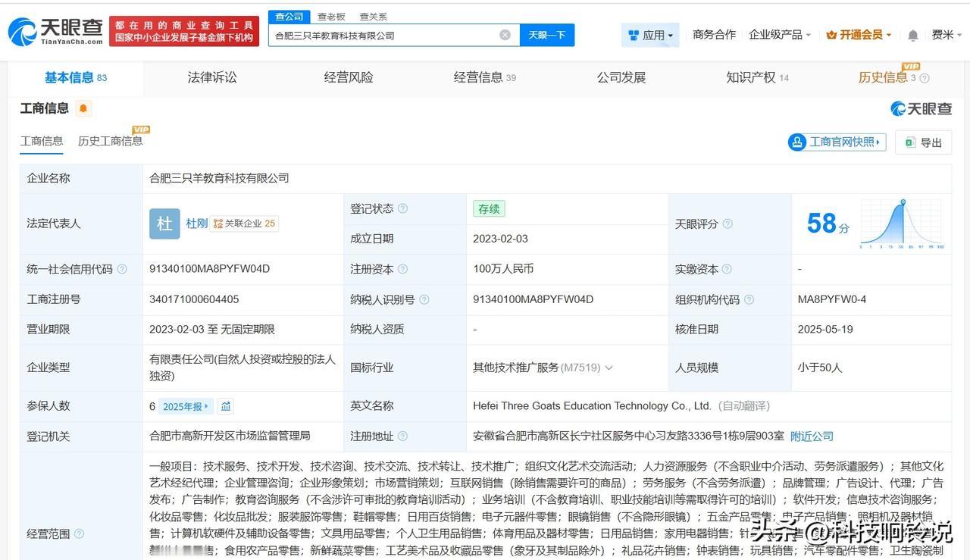Expand the 其他技术推广服务 industry chevron
The image size is (970, 560).
point(609,368)
